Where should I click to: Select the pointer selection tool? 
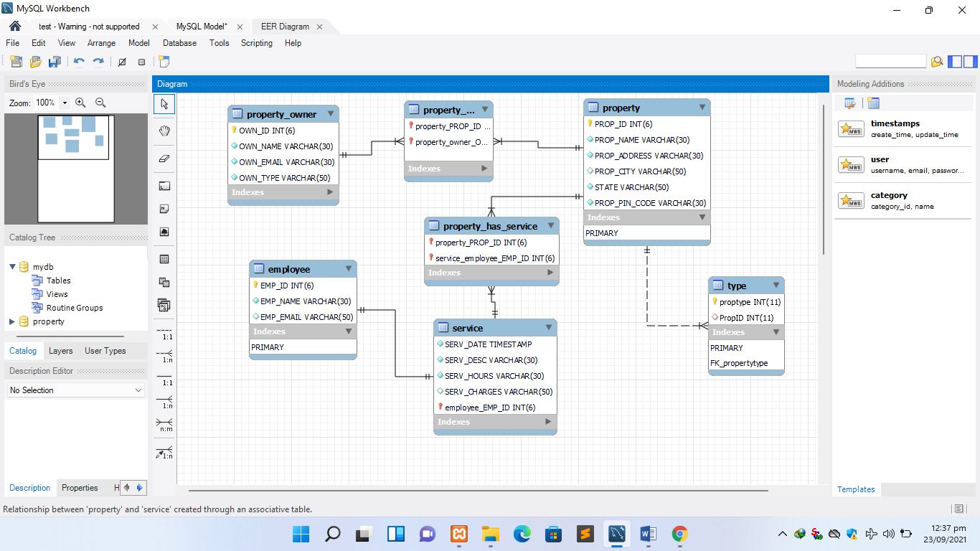[x=164, y=104]
